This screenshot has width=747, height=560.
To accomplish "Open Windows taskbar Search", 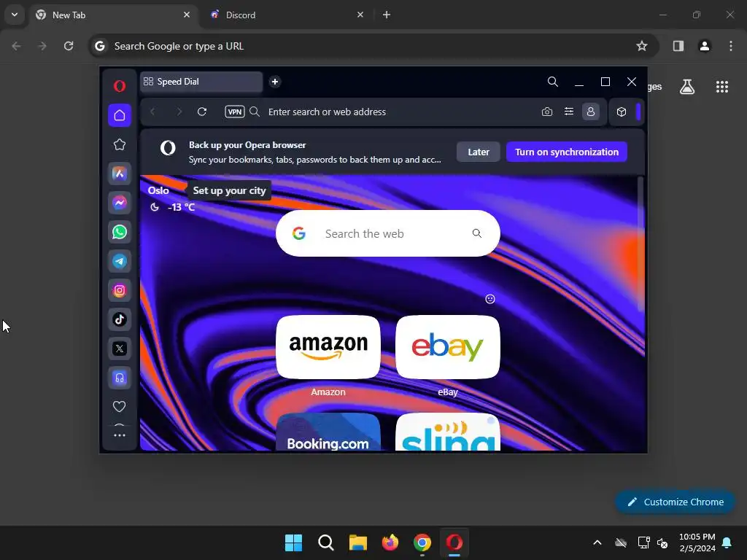I will (x=326, y=542).
